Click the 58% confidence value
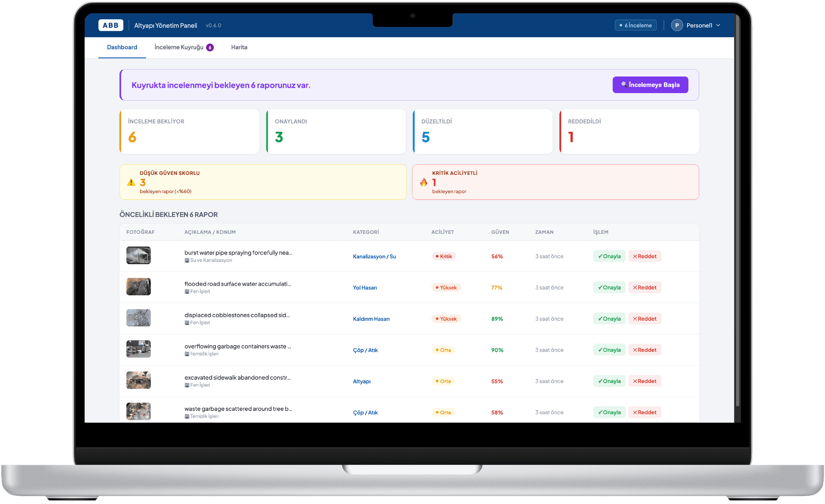 click(497, 413)
